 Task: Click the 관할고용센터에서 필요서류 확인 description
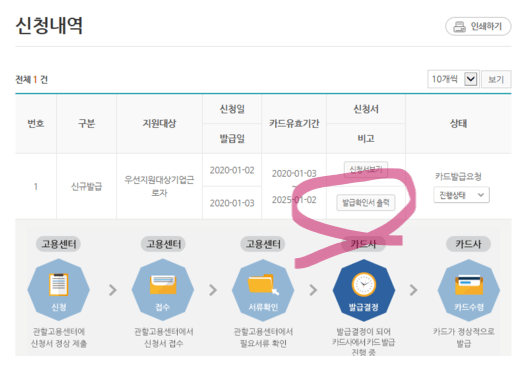[263, 338]
